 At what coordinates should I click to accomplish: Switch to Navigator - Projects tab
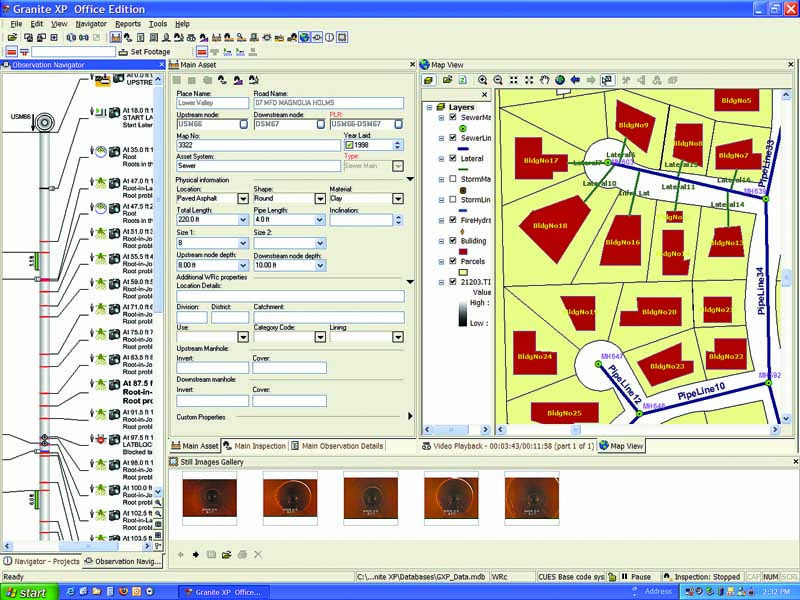point(41,561)
